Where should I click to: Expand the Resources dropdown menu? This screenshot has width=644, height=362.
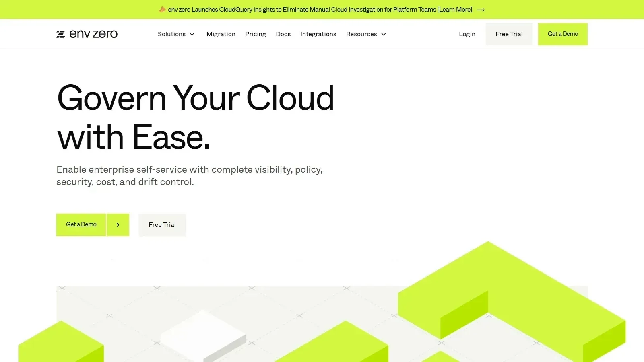pyautogui.click(x=366, y=34)
